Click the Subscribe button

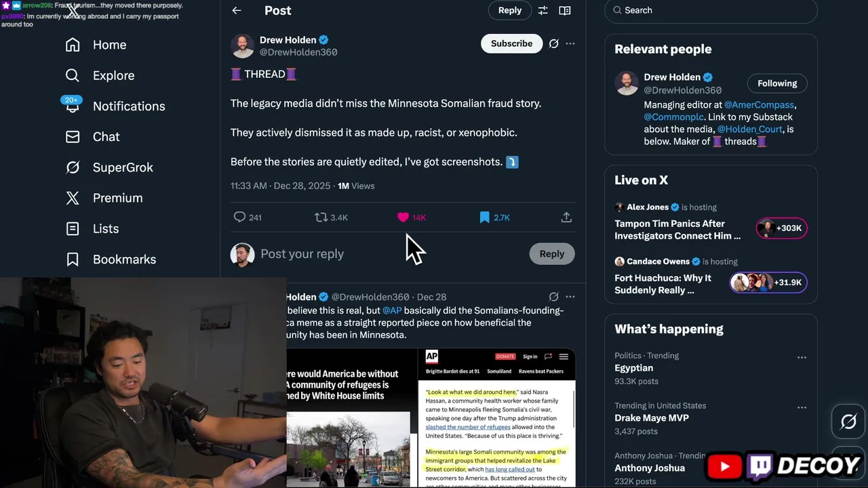pyautogui.click(x=511, y=43)
